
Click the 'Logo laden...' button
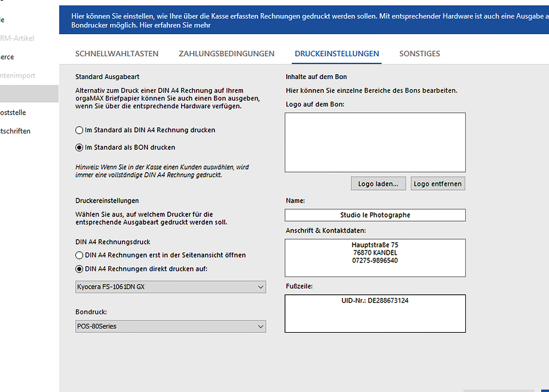378,183
